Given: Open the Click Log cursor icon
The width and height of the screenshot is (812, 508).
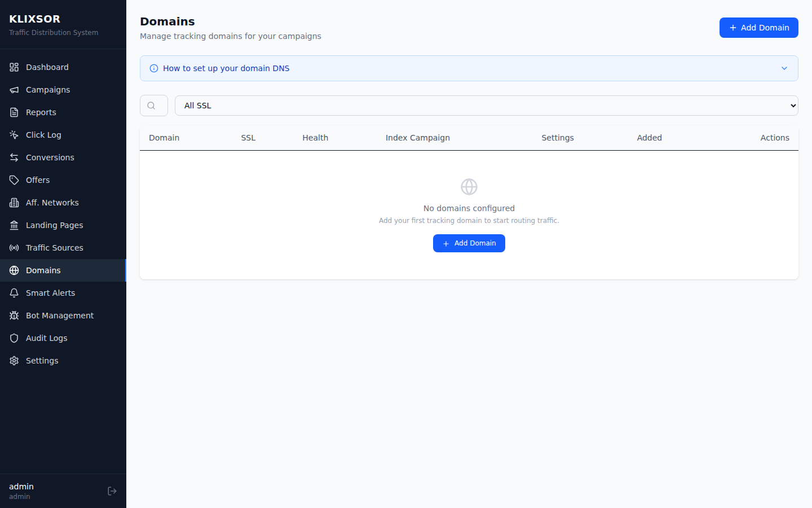Looking at the screenshot, I should [14, 134].
